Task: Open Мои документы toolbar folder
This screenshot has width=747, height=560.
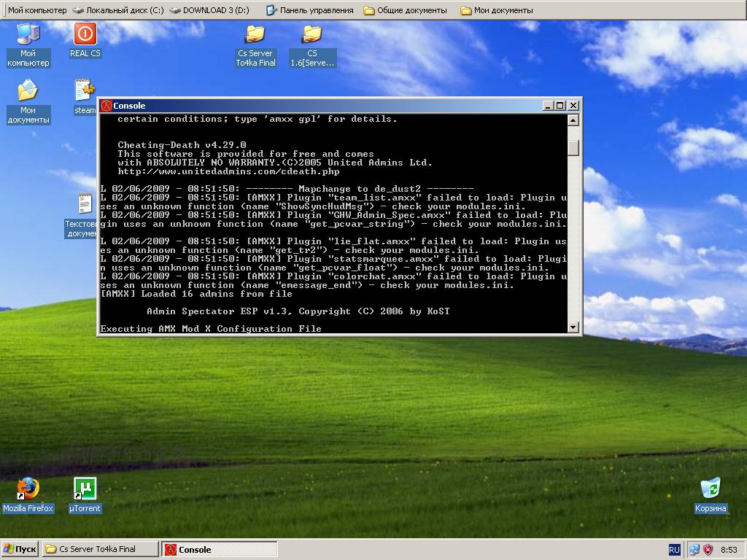Action: [497, 10]
